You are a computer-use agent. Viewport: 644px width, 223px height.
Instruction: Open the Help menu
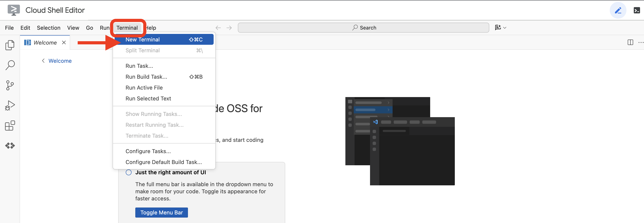point(151,28)
